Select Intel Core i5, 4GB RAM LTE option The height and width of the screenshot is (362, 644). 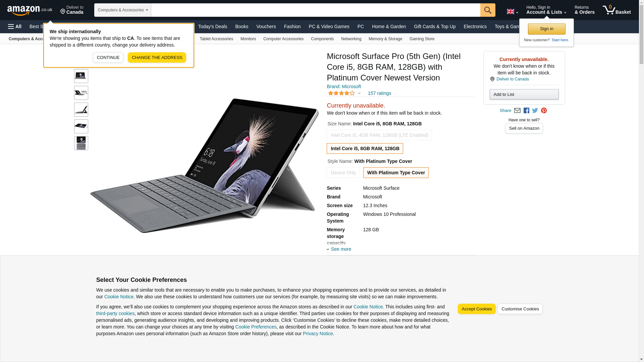point(379,135)
